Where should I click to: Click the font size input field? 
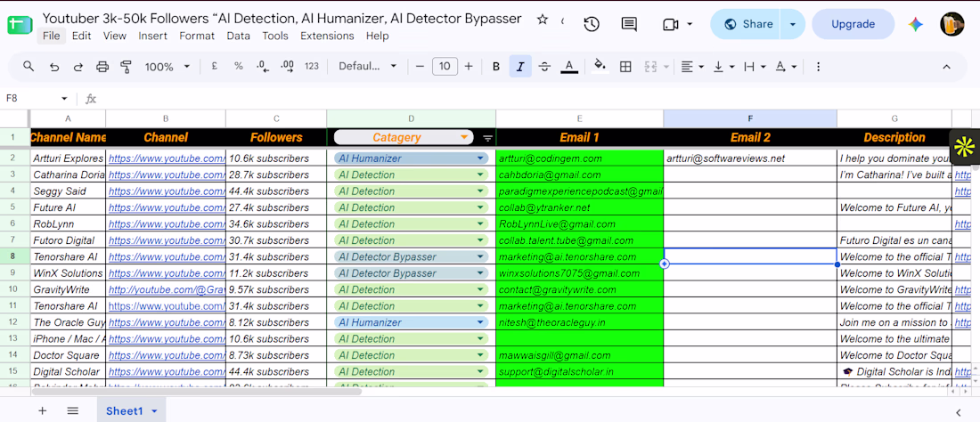pos(445,66)
